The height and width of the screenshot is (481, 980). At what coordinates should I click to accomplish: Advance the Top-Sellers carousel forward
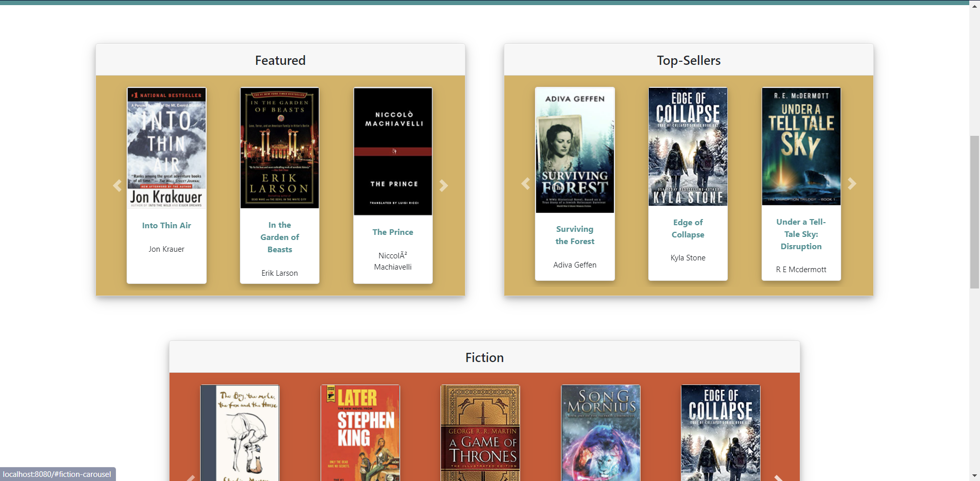852,184
